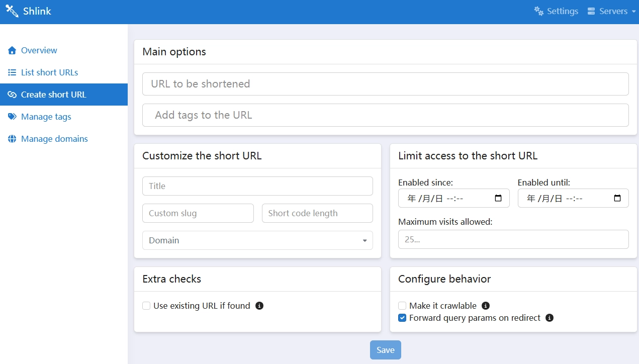Viewport: 639px width, 364px height.
Task: Open calendar picker for Enabled until
Action: point(617,198)
